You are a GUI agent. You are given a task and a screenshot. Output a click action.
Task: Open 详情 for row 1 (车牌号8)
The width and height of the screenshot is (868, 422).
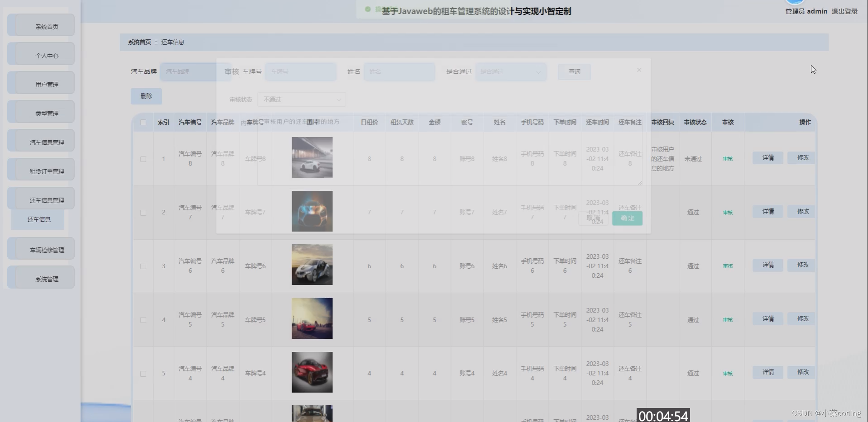click(768, 157)
